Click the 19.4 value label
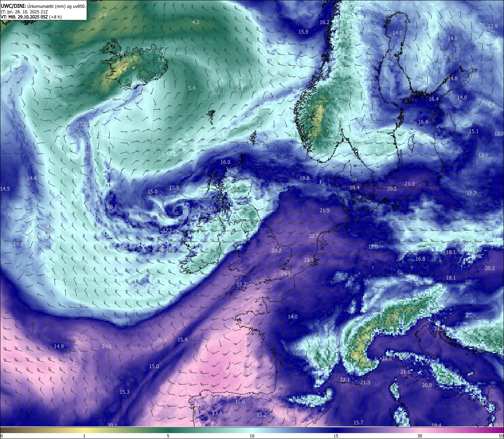The image size is (504, 439). 436,425
